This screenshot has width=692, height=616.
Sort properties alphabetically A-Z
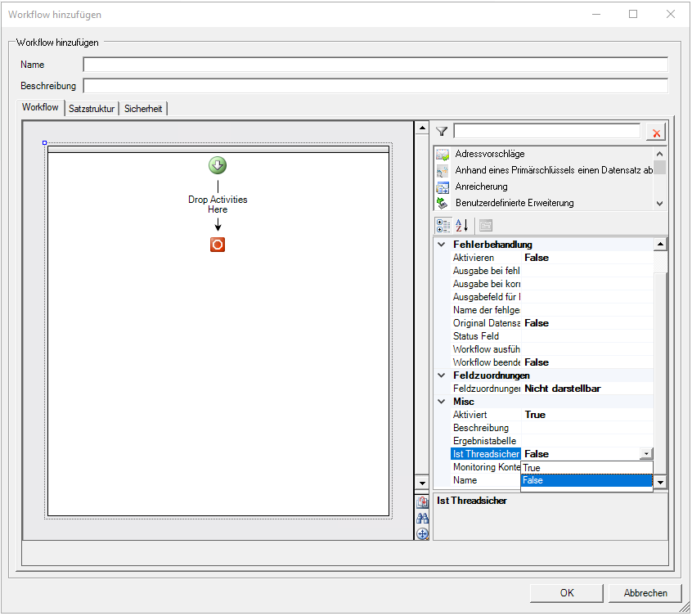click(x=461, y=226)
